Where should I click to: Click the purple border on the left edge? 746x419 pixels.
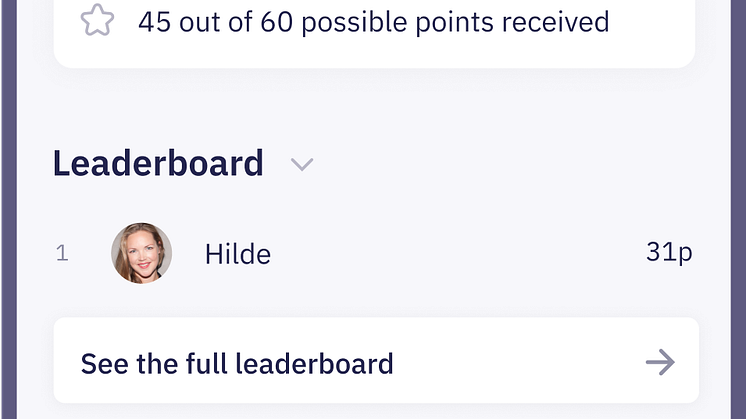(x=9, y=209)
